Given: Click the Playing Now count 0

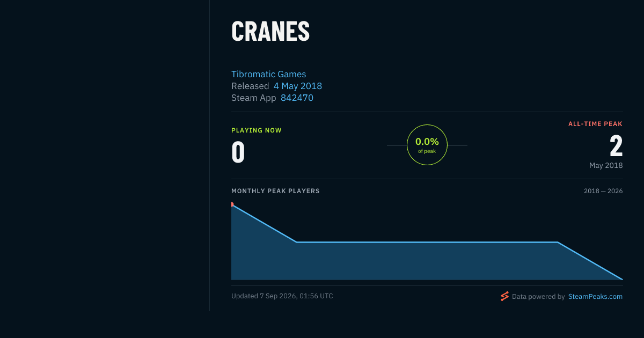Looking at the screenshot, I should click(238, 152).
